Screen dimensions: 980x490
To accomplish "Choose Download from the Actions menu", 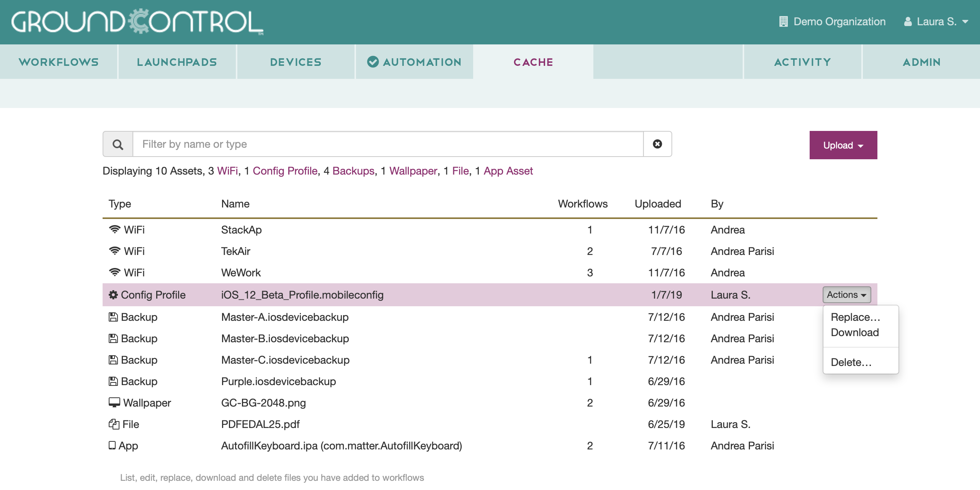I will tap(854, 332).
